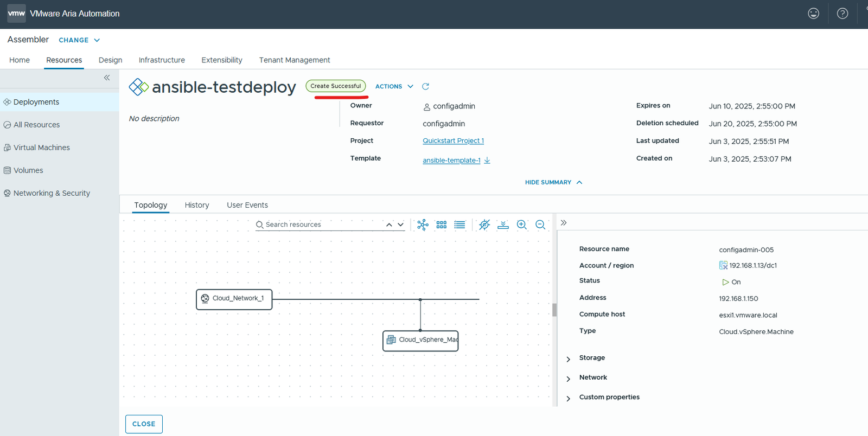
Task: Select the Cloud_Network_1 node
Action: pyautogui.click(x=234, y=299)
